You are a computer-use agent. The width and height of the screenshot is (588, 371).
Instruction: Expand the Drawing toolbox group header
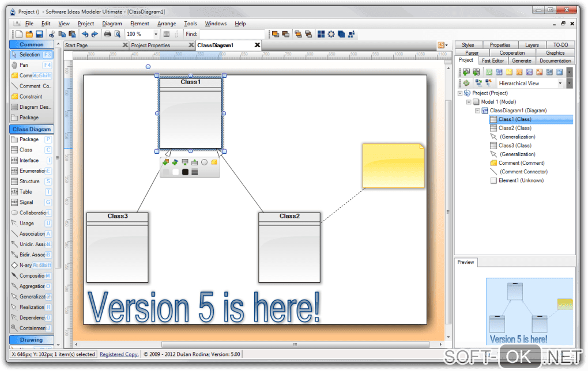pyautogui.click(x=32, y=339)
